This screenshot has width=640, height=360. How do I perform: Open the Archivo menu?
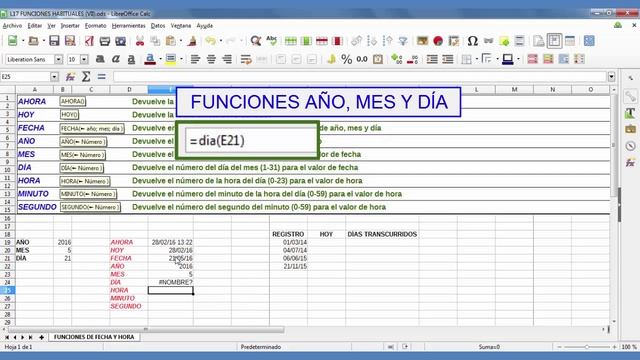pyautogui.click(x=12, y=26)
